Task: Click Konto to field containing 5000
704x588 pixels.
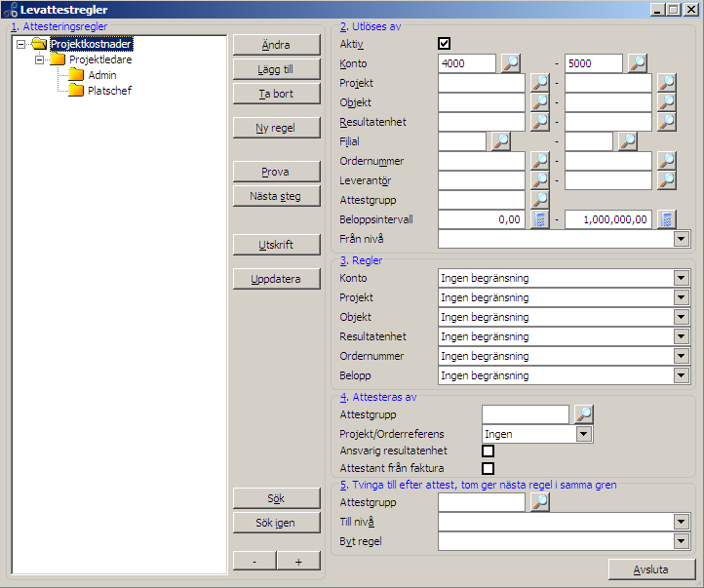Action: tap(594, 63)
